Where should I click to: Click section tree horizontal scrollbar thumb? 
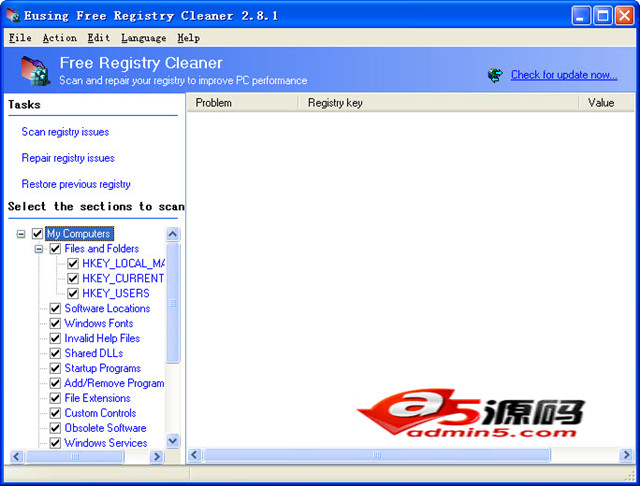point(75,456)
